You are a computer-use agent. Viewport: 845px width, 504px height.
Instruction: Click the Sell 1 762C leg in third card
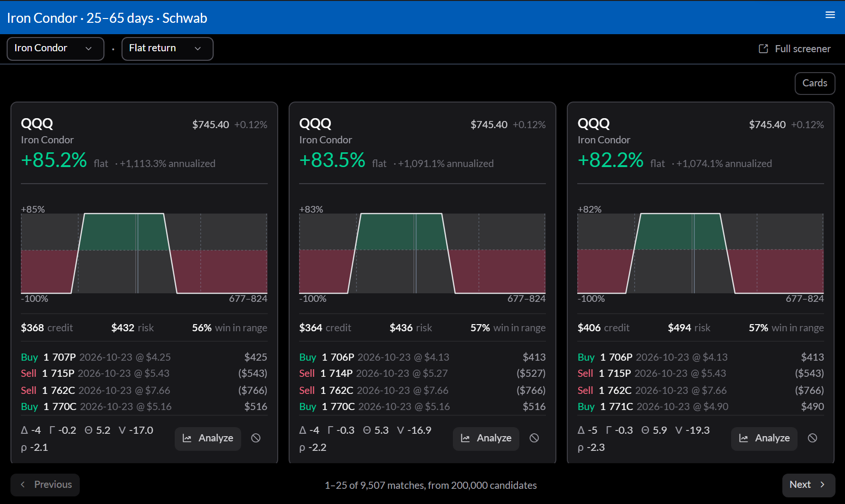pyautogui.click(x=701, y=391)
